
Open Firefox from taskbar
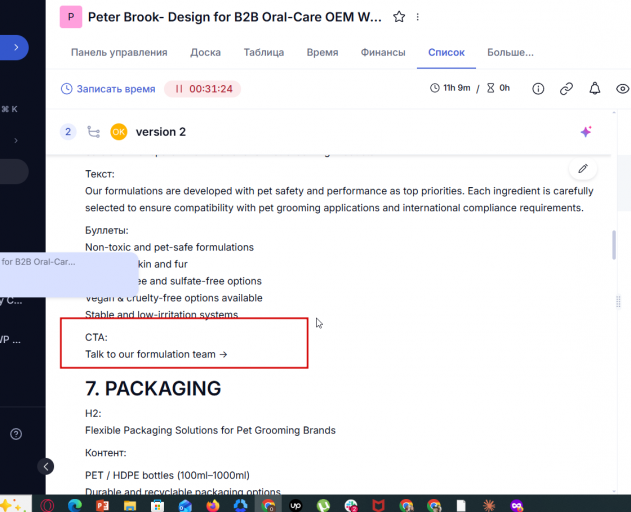[x=213, y=505]
